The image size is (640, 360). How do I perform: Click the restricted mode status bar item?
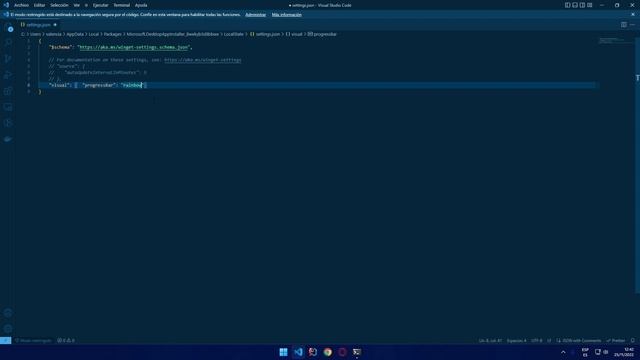33,340
